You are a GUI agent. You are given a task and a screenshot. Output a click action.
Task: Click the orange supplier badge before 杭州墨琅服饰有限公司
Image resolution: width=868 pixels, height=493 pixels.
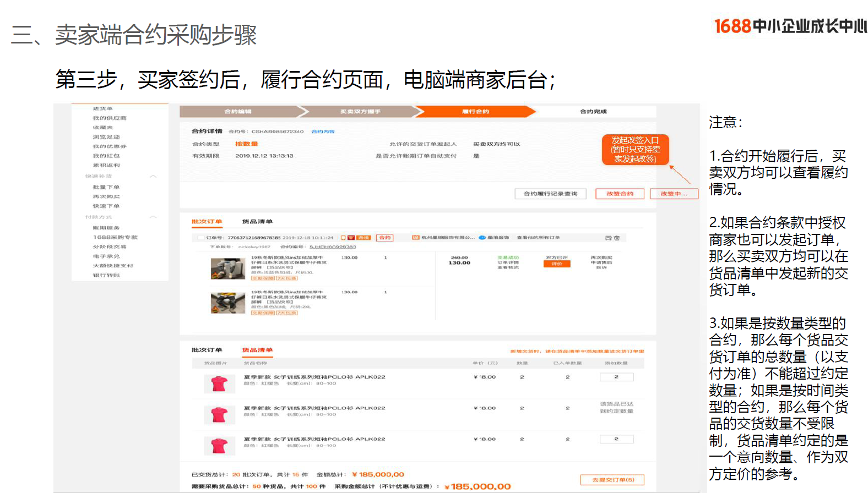pyautogui.click(x=416, y=238)
